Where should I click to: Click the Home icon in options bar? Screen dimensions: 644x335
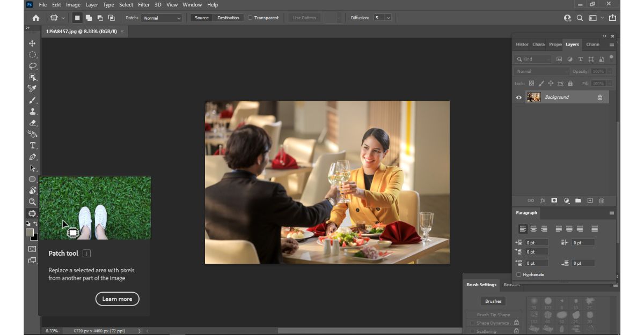pyautogui.click(x=35, y=18)
